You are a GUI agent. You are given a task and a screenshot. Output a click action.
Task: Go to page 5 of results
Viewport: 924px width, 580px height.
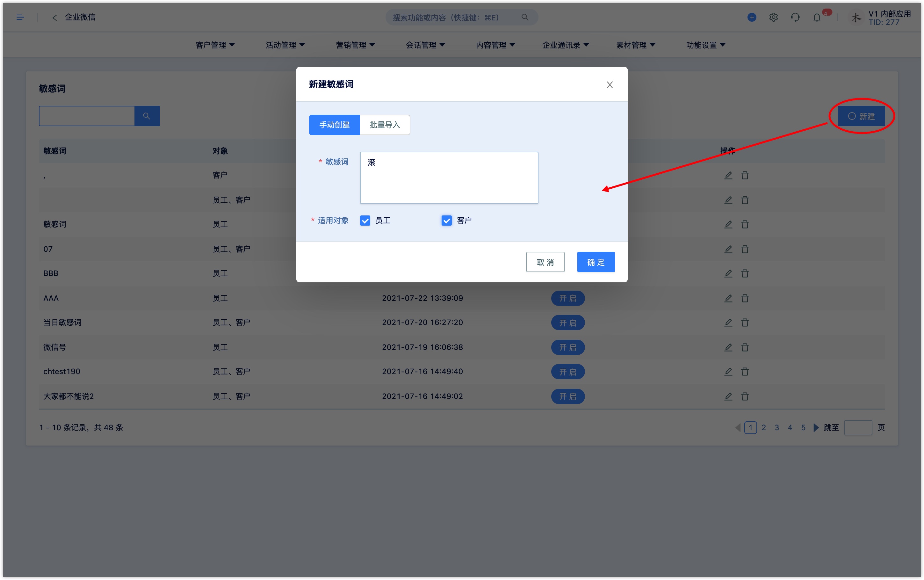pyautogui.click(x=803, y=428)
